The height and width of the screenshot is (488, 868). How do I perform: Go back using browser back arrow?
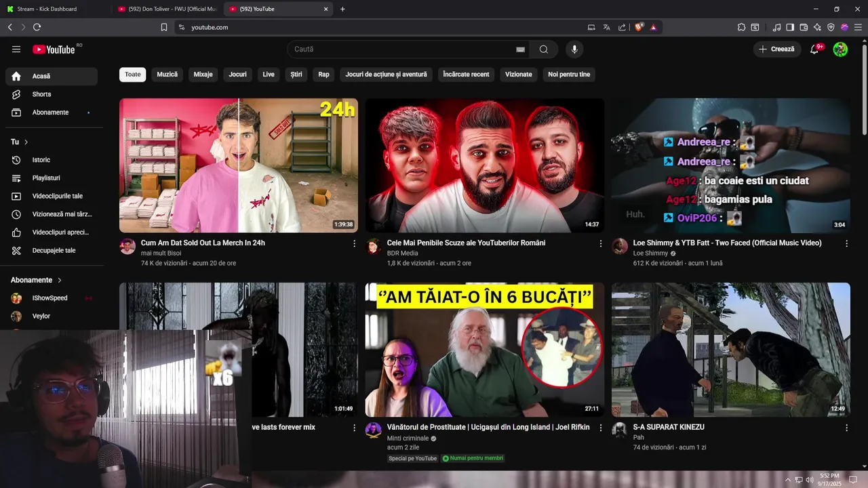pos(9,27)
